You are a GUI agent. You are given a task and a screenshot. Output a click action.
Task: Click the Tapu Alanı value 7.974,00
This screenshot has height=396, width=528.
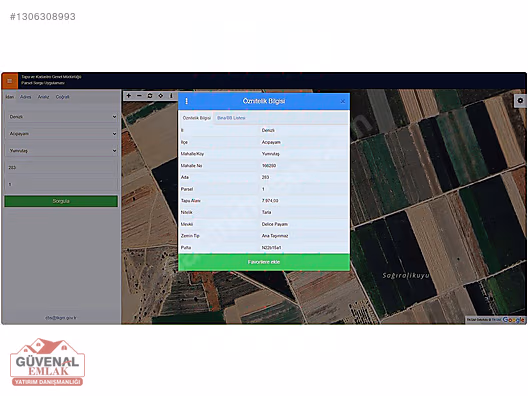(270, 201)
